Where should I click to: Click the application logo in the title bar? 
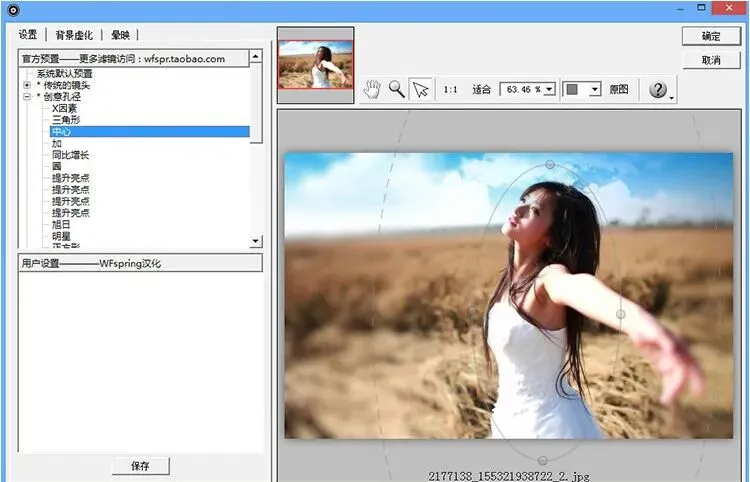coord(13,9)
